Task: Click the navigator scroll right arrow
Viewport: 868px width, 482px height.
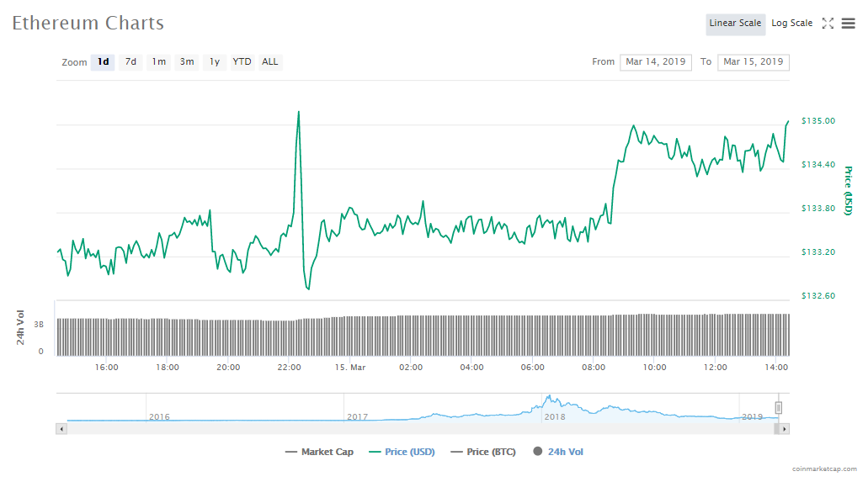Action: [x=785, y=429]
